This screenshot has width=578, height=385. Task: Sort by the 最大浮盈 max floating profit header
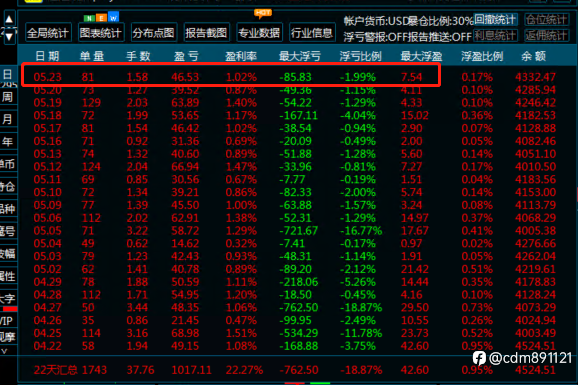click(x=421, y=56)
